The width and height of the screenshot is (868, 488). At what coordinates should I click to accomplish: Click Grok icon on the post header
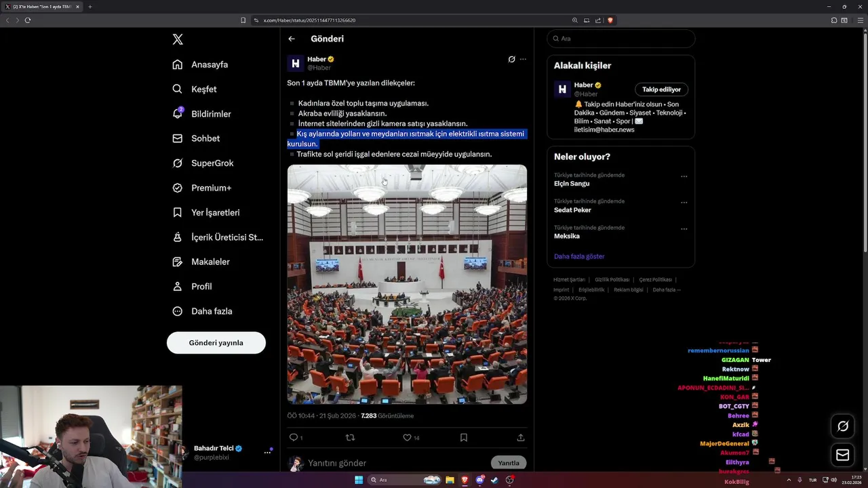point(512,59)
